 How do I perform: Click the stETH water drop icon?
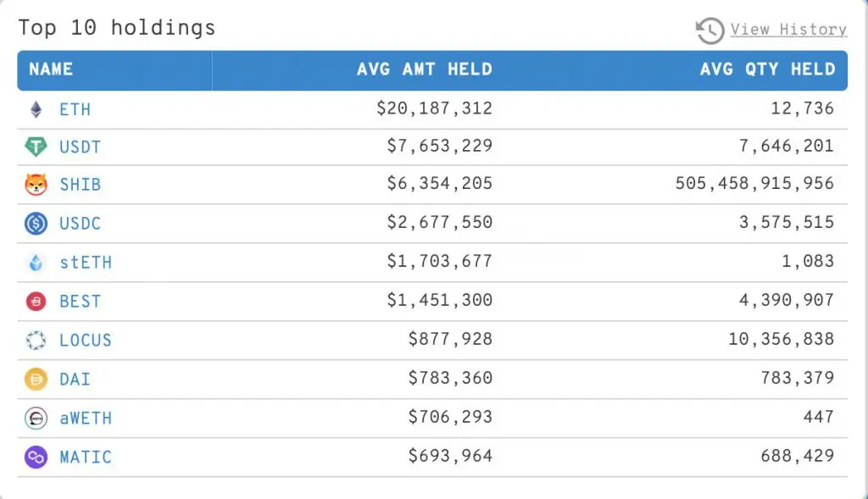coord(36,263)
